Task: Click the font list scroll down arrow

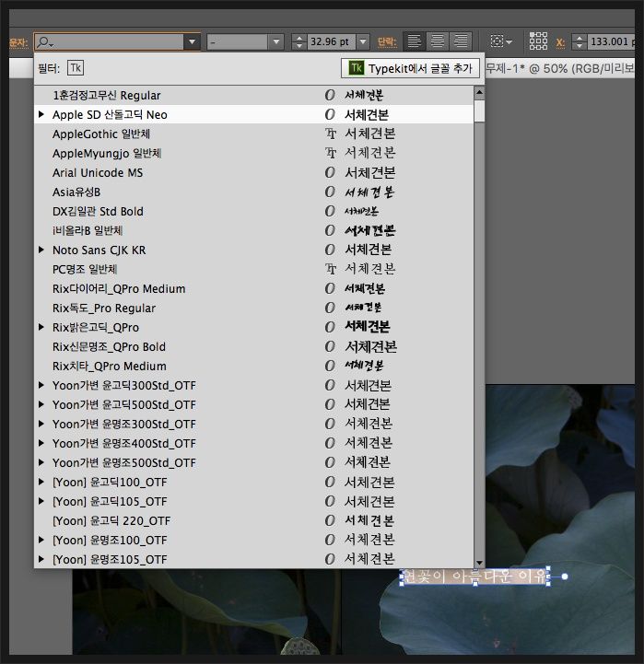Action: pos(479,563)
